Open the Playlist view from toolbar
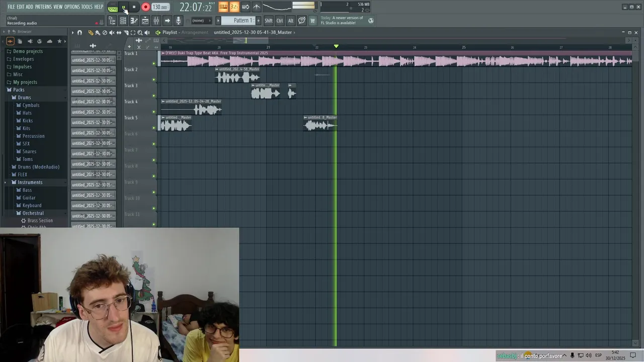The width and height of the screenshot is (644, 362). (x=145, y=21)
